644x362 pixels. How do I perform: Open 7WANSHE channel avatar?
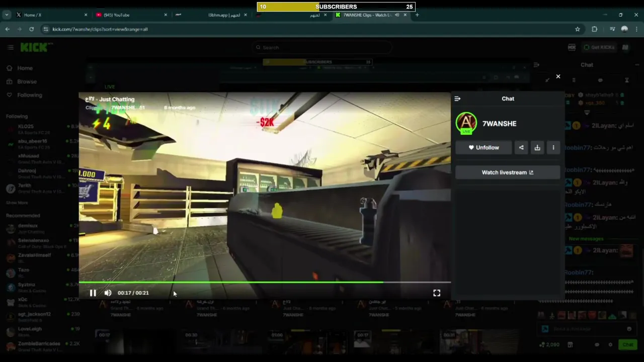[x=466, y=123]
